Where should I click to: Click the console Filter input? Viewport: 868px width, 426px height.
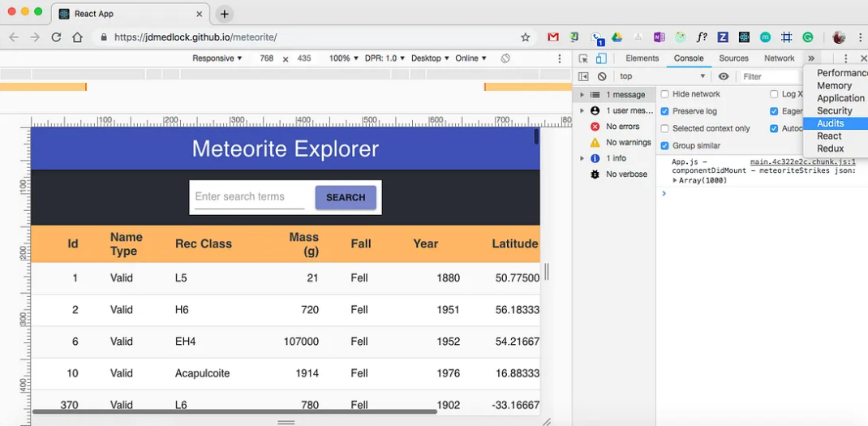(771, 76)
